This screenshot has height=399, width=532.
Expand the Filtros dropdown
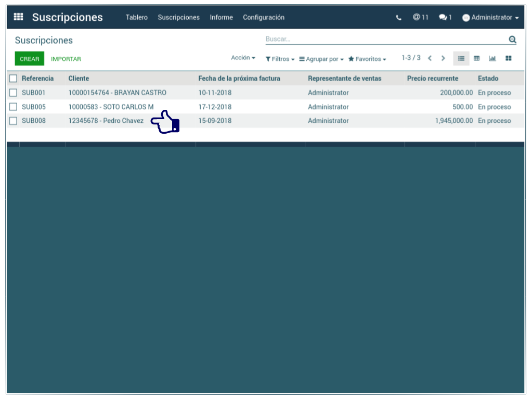pos(280,59)
